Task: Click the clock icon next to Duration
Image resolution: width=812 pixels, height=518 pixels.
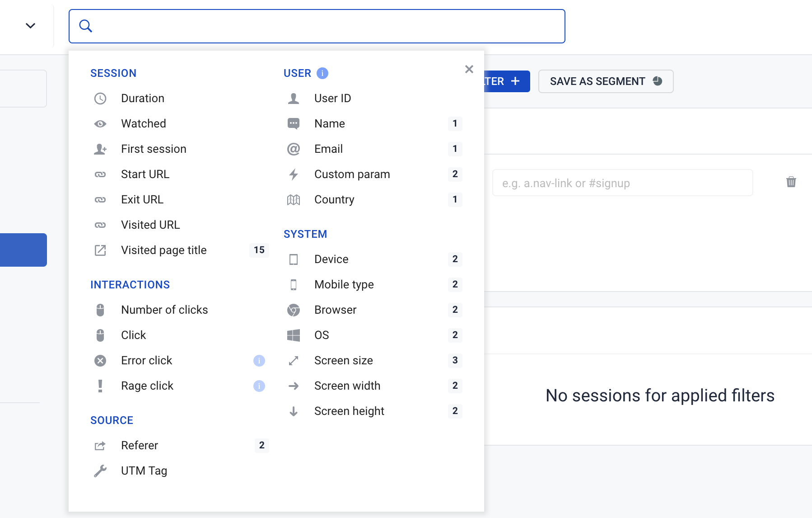Action: coord(100,99)
